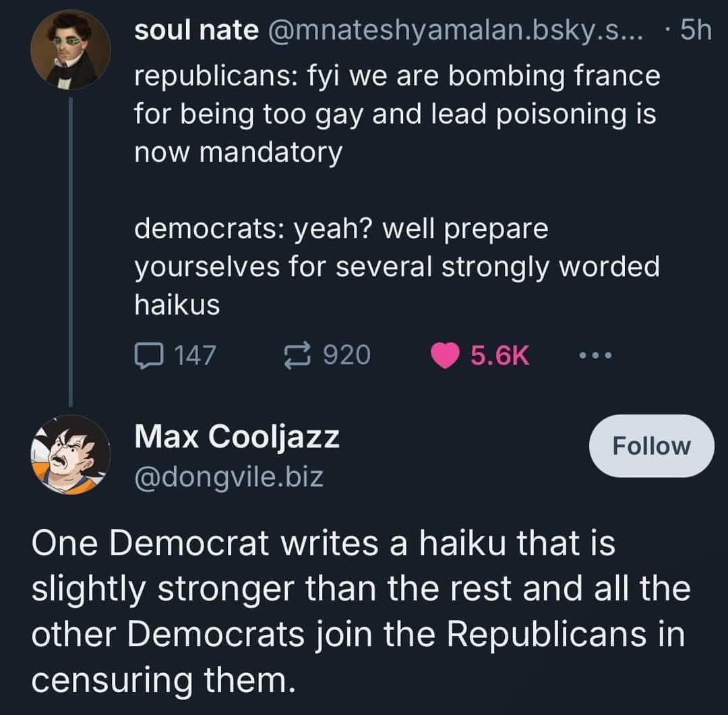Open the soul nate display name
This screenshot has width=728, height=715.
196,30
